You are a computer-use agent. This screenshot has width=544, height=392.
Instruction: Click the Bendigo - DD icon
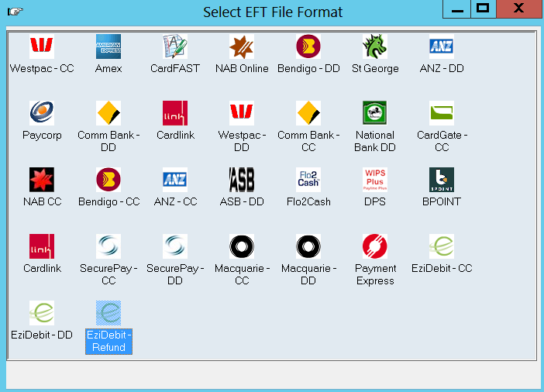point(308,46)
